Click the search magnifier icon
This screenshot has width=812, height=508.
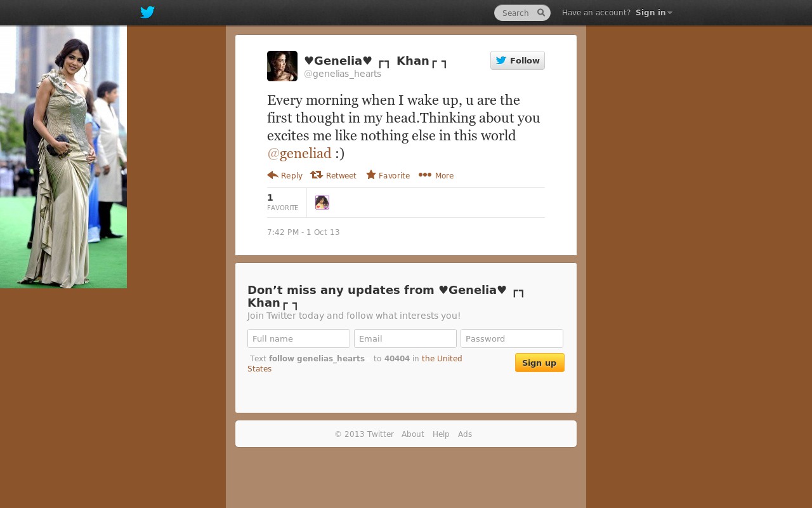541,13
